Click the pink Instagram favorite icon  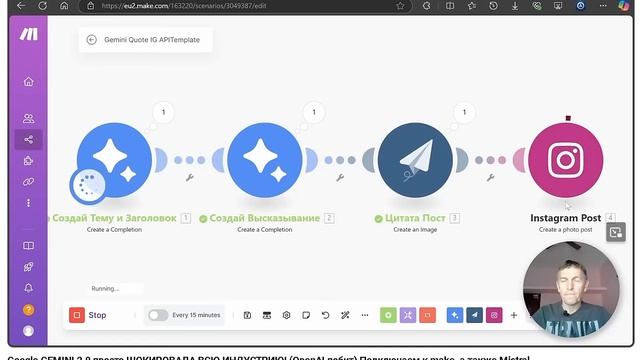click(x=494, y=315)
